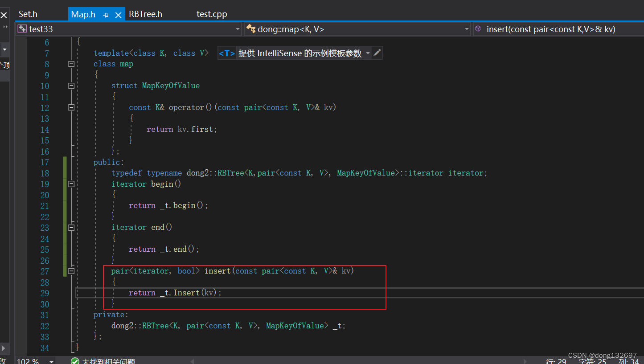Click 'MapKeyOfValue' struct name at line 10
This screenshot has width=644, height=364.
[171, 86]
